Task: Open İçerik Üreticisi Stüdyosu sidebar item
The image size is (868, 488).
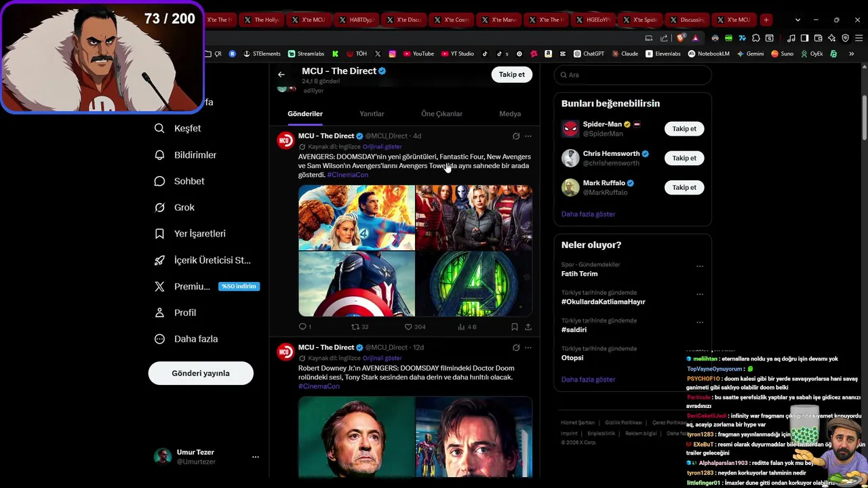Action: pos(203,260)
